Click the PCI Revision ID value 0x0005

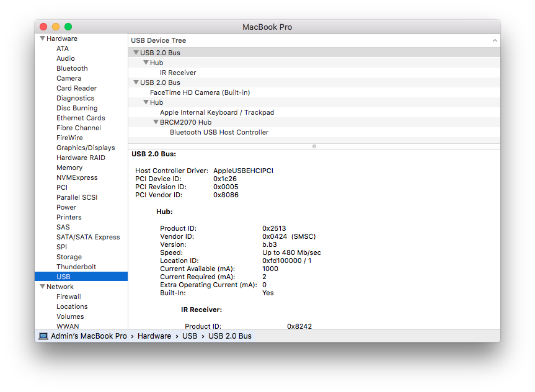[x=226, y=187]
